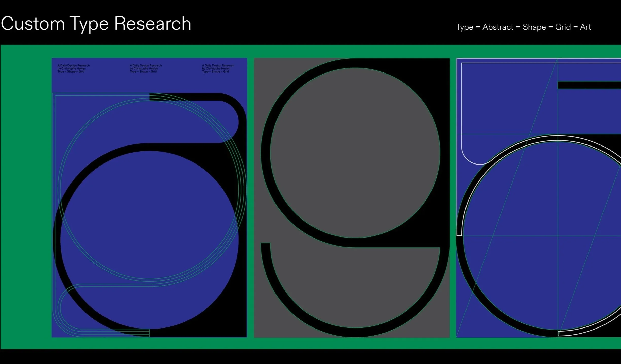This screenshot has width=621, height=364.
Task: Click the large blue circle inside the a
Action: coord(149,240)
